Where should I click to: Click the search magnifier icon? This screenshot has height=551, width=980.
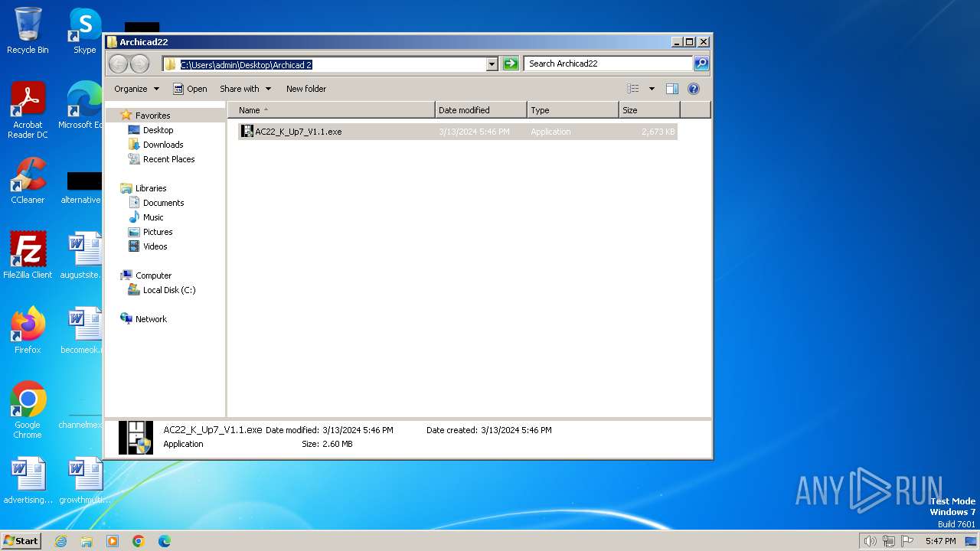pos(701,64)
